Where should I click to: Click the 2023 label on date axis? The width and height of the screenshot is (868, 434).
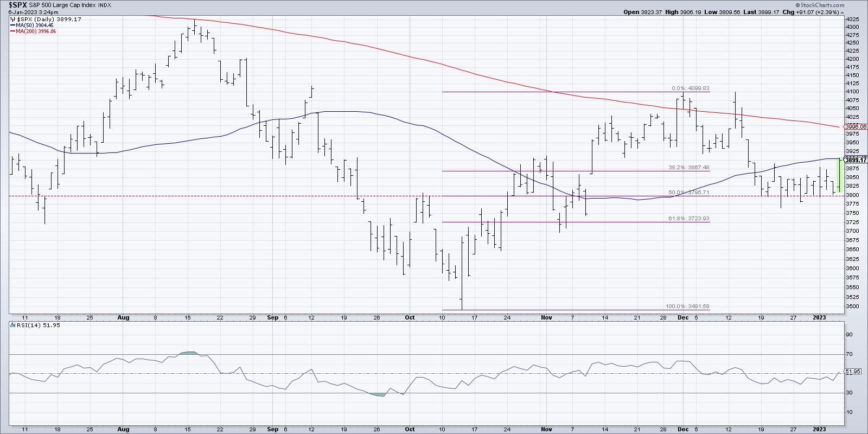tap(819, 317)
